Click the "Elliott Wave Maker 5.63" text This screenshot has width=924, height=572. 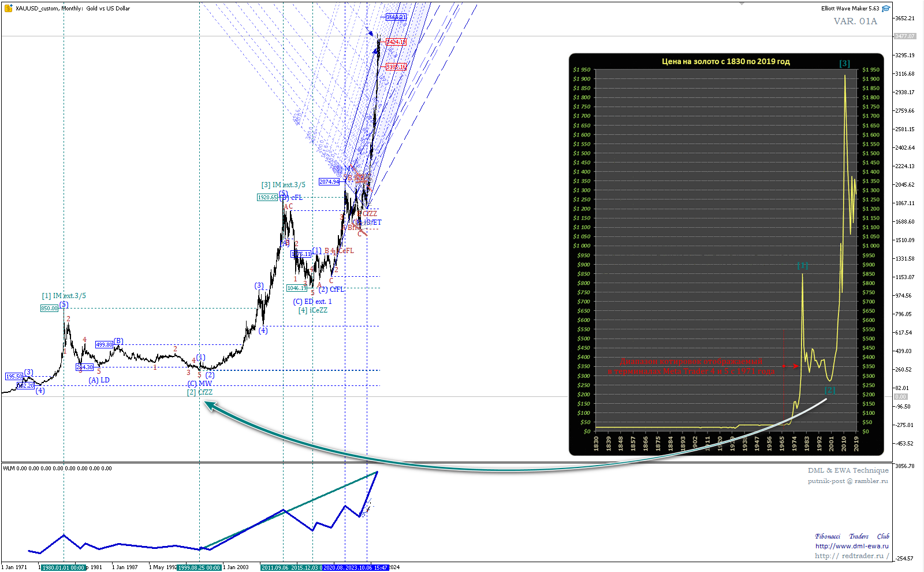click(850, 8)
